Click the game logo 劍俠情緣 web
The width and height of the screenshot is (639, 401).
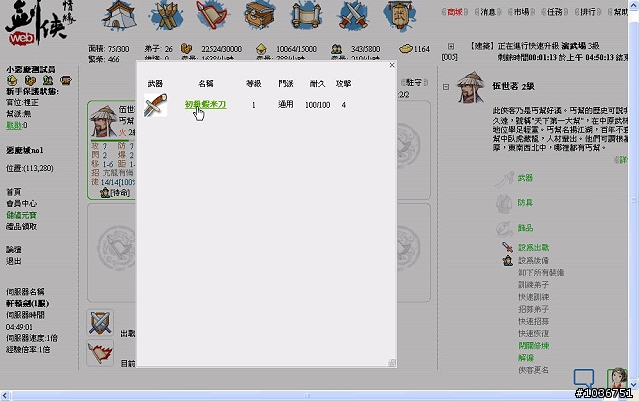coord(39,22)
